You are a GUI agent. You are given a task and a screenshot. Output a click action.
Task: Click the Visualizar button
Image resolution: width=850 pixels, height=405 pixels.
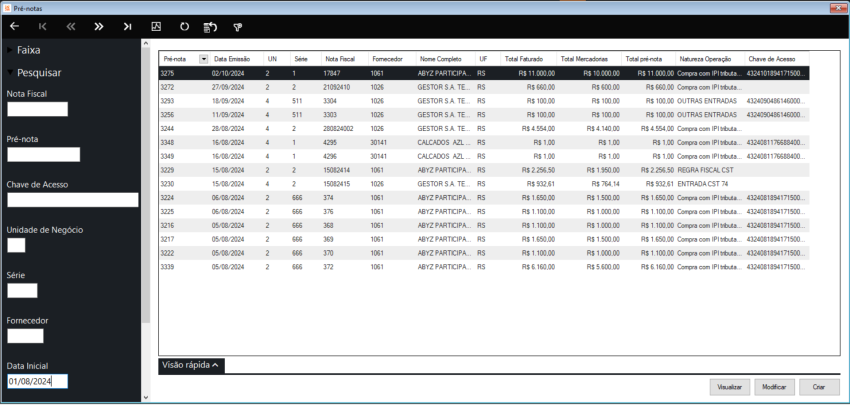click(730, 387)
